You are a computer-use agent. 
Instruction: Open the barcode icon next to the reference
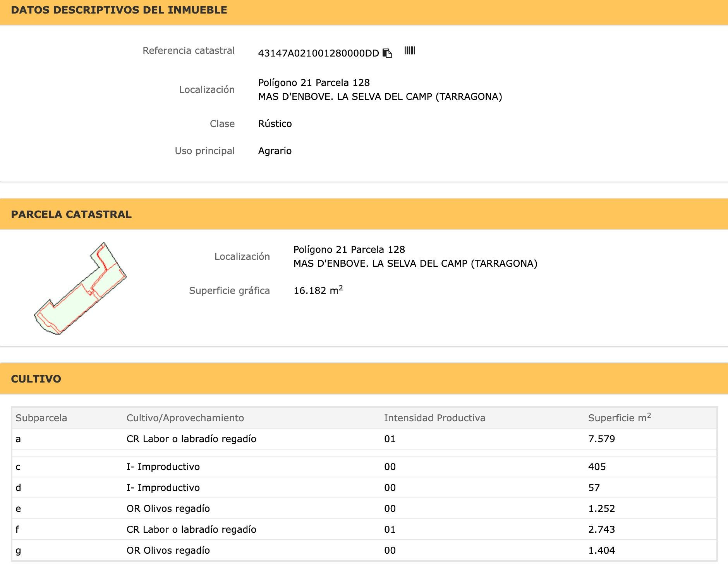pyautogui.click(x=410, y=51)
